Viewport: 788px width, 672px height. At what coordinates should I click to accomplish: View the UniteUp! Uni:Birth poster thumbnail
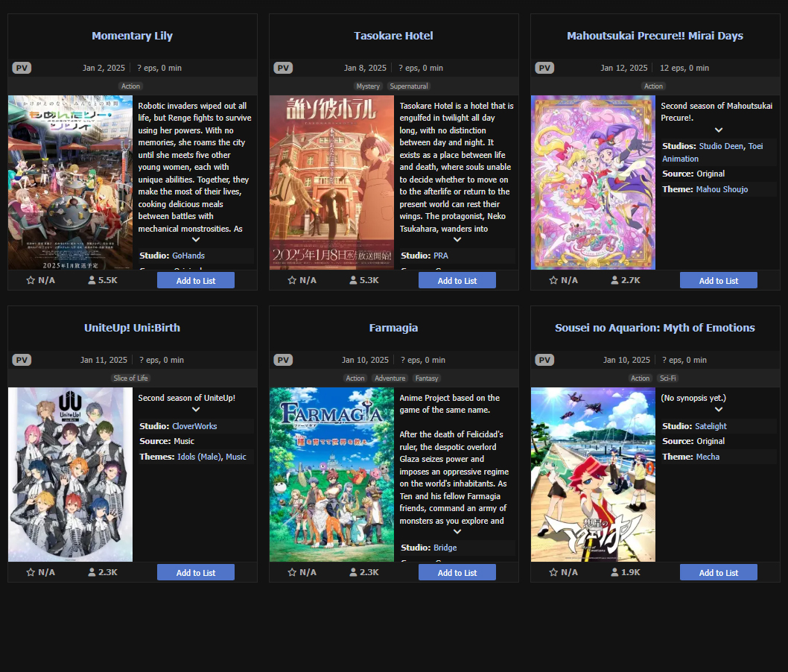(70, 475)
